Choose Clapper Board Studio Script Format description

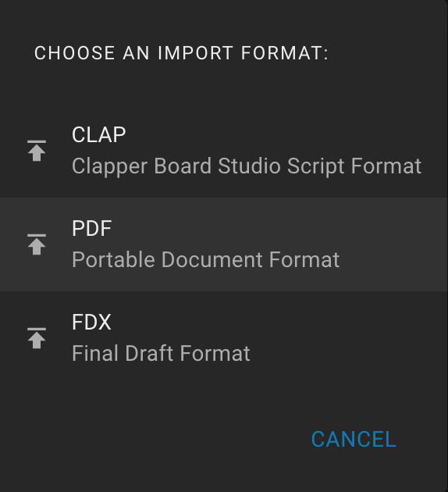point(247,166)
